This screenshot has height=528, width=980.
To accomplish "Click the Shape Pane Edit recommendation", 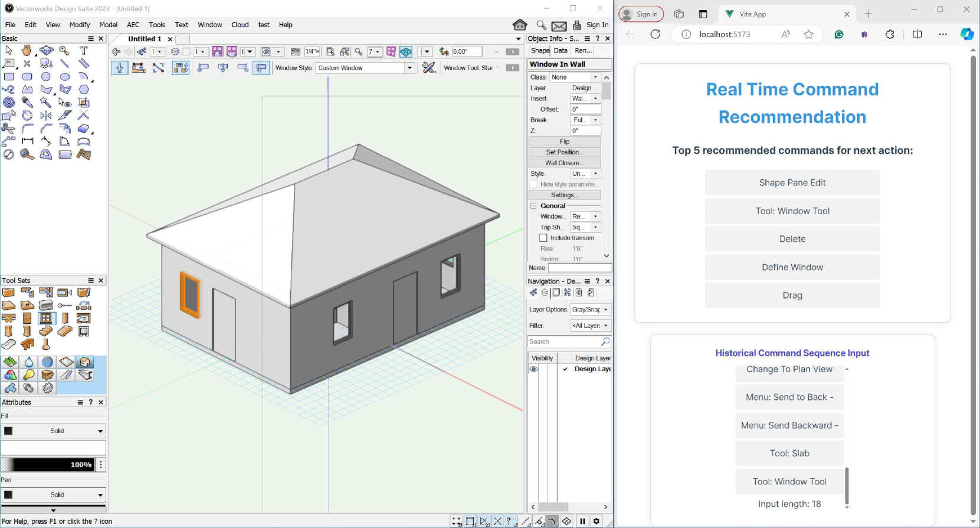I will [x=792, y=183].
